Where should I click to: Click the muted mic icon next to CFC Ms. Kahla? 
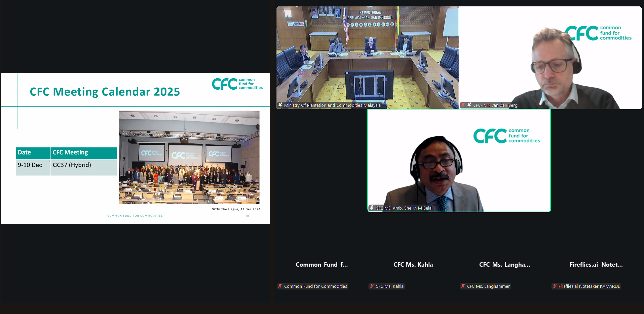pos(372,286)
